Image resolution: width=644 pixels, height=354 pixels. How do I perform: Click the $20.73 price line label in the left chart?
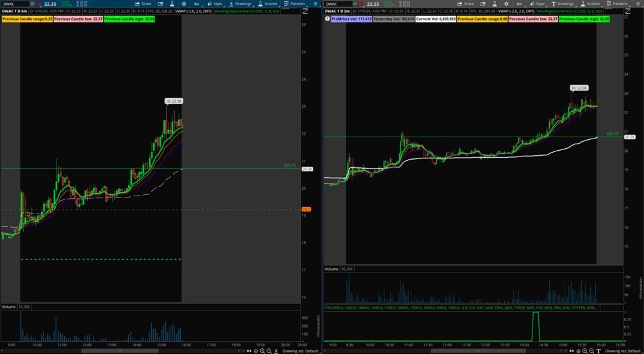(x=290, y=165)
